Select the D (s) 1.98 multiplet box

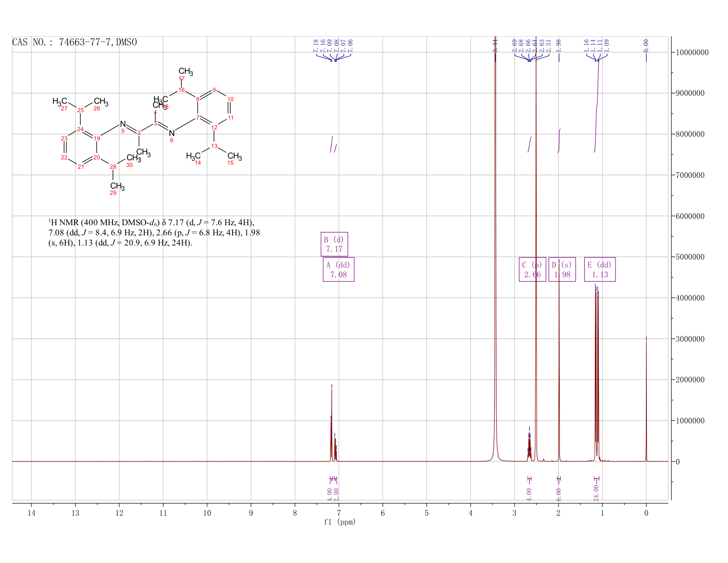(562, 269)
